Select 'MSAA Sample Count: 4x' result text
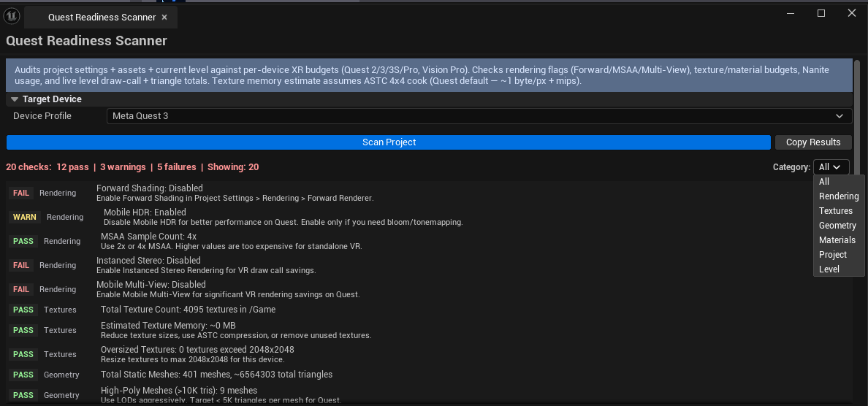This screenshot has height=406, width=868. coord(148,236)
